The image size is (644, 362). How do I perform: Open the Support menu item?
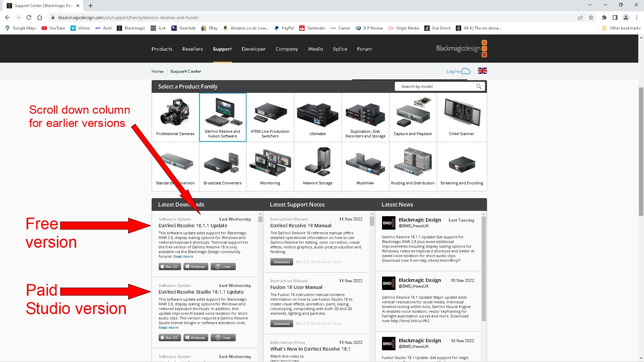(222, 49)
